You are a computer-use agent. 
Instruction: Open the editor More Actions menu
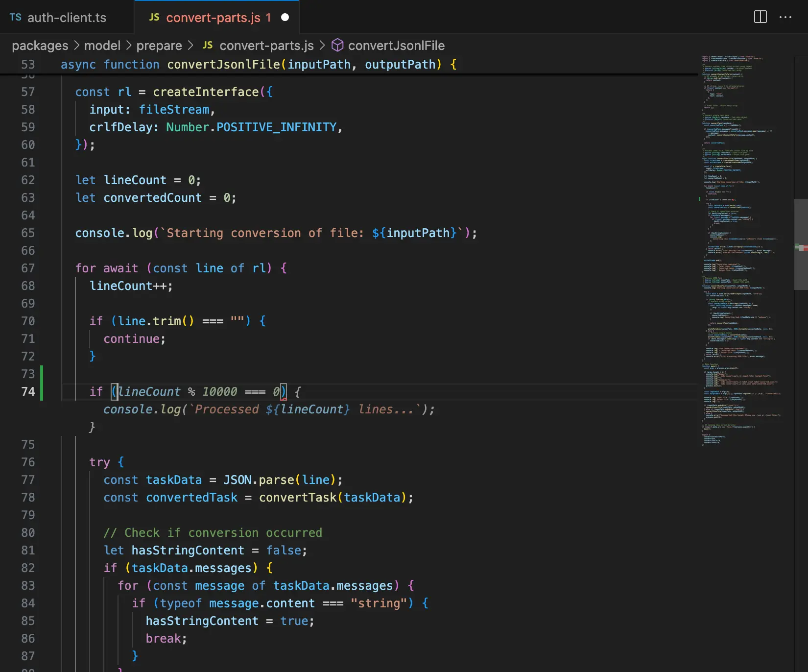coord(785,17)
